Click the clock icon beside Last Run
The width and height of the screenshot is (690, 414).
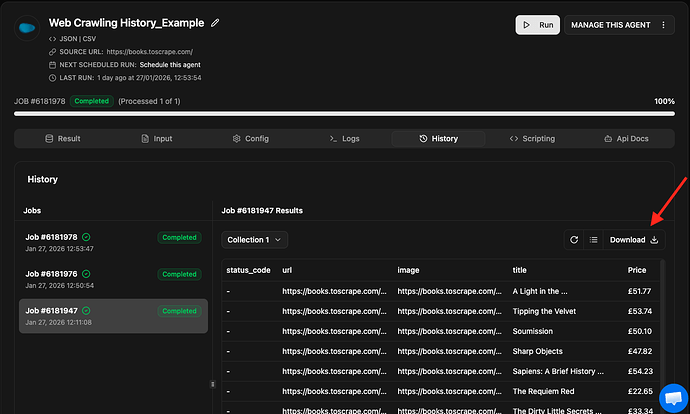(52, 77)
